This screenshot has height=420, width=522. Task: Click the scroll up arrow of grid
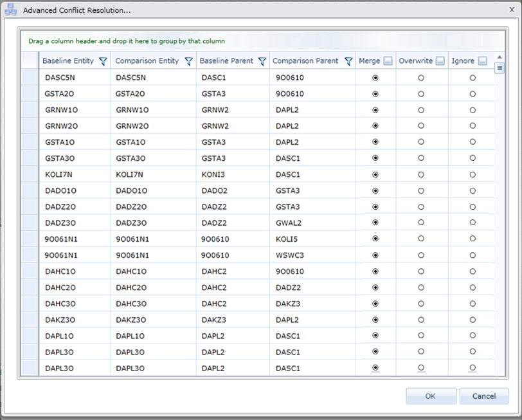[x=500, y=58]
